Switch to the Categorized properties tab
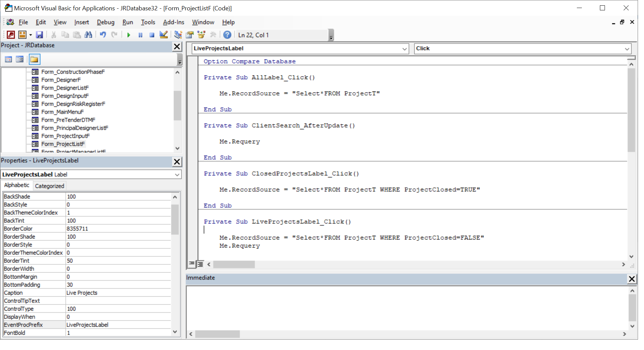 click(49, 186)
